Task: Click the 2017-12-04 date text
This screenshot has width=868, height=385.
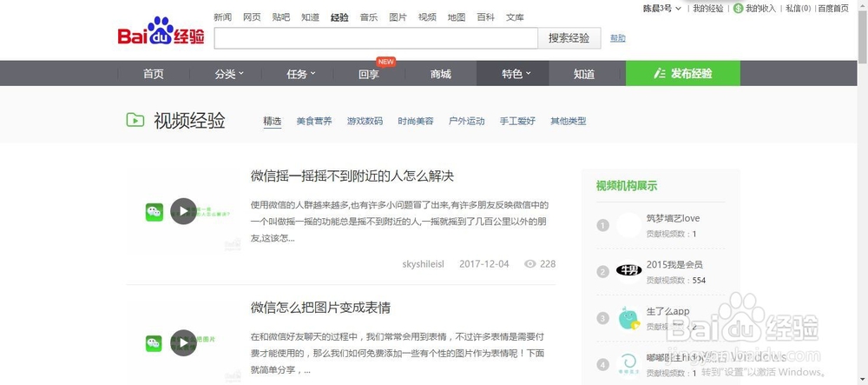Action: [484, 264]
